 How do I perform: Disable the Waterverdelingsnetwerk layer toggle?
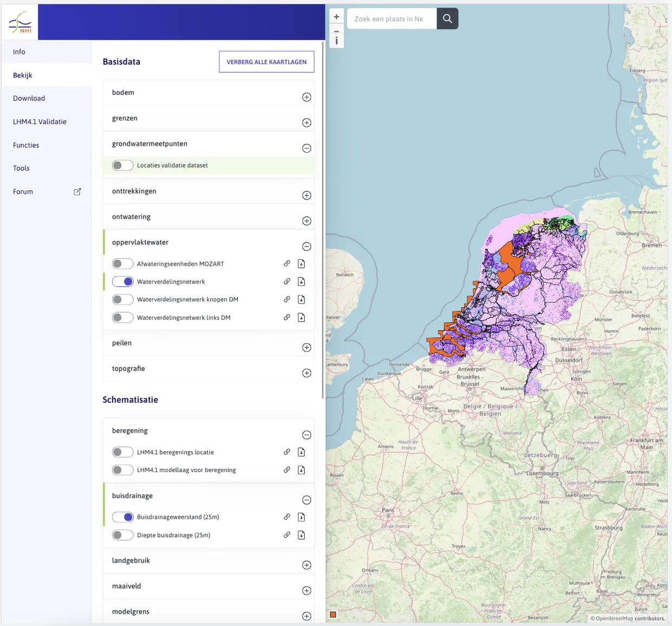pos(123,282)
